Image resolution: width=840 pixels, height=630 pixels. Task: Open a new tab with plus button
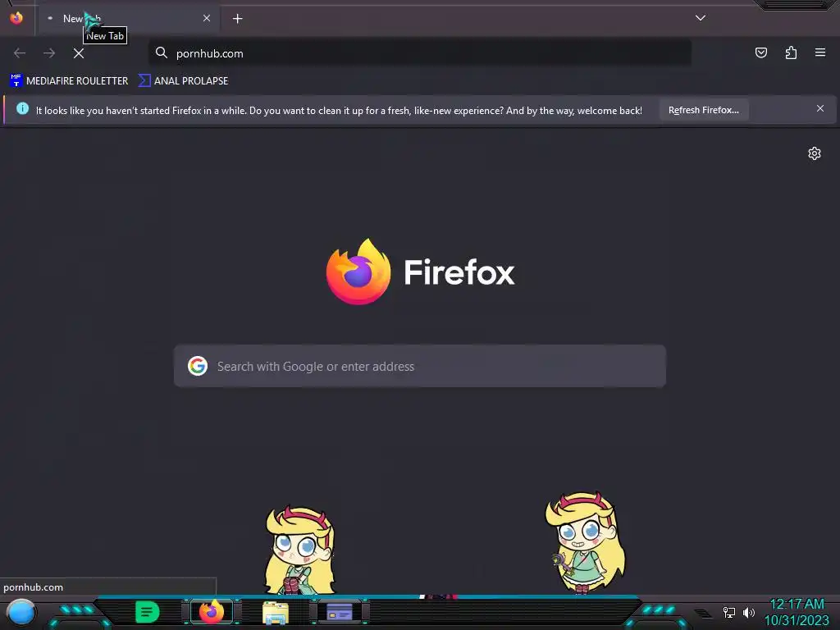pyautogui.click(x=237, y=19)
